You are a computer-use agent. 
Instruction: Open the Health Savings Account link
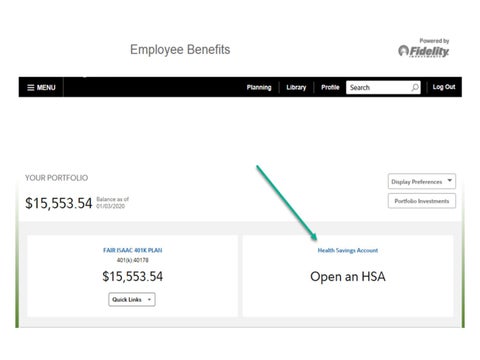click(x=348, y=250)
